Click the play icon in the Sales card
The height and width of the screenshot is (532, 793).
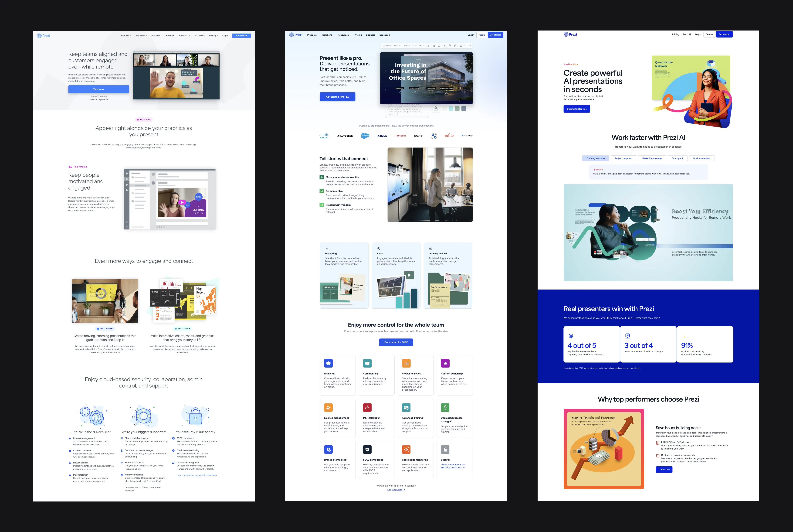(409, 275)
